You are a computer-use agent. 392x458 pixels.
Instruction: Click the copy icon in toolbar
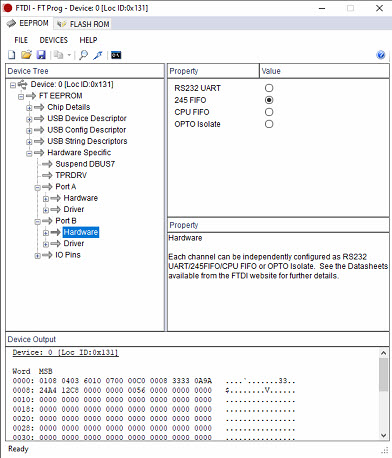[59, 55]
